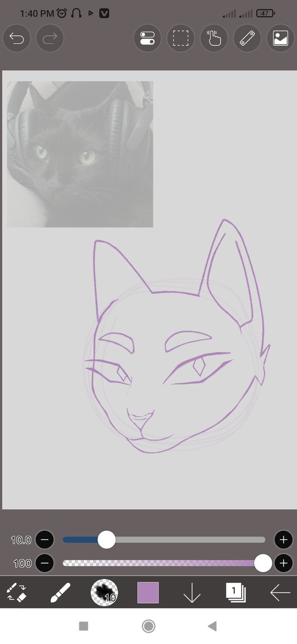This screenshot has height=644, width=297.
Task: Increase opacity with plus button
Action: 284,563
